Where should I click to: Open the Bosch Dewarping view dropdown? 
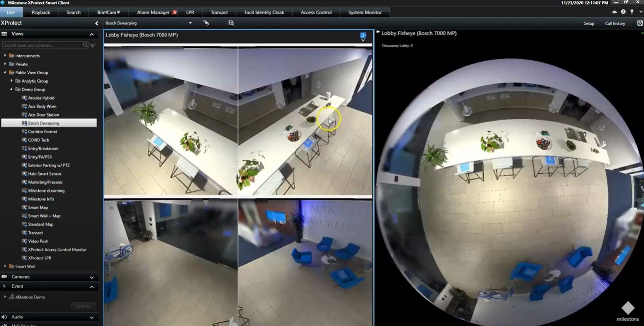click(x=190, y=23)
